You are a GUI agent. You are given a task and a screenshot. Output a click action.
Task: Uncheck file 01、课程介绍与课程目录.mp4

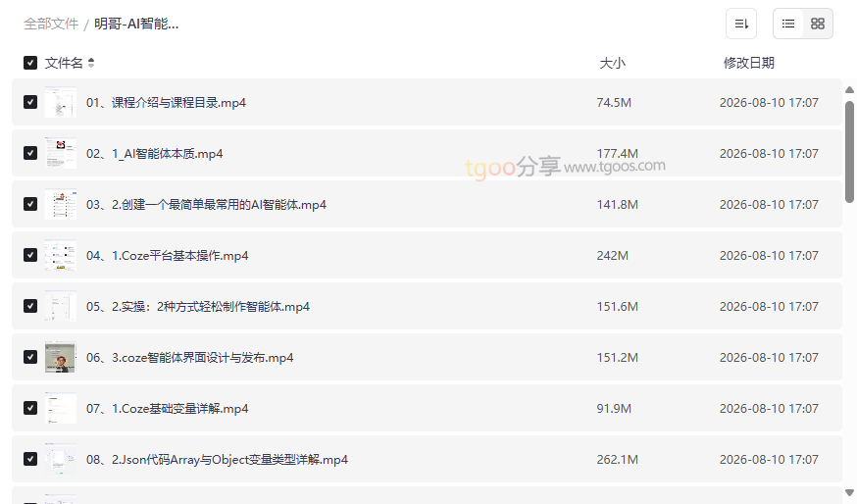point(30,102)
